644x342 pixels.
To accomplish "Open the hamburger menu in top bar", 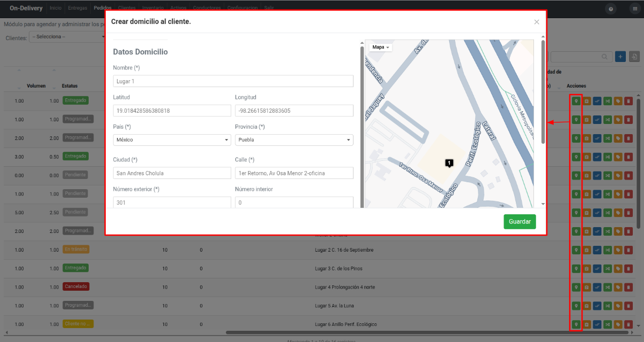I will coord(635,9).
